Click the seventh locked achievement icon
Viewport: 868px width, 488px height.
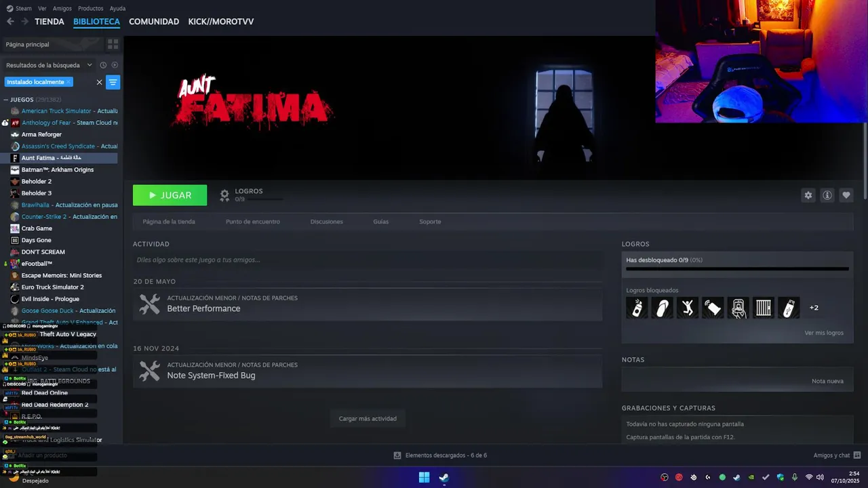789,308
